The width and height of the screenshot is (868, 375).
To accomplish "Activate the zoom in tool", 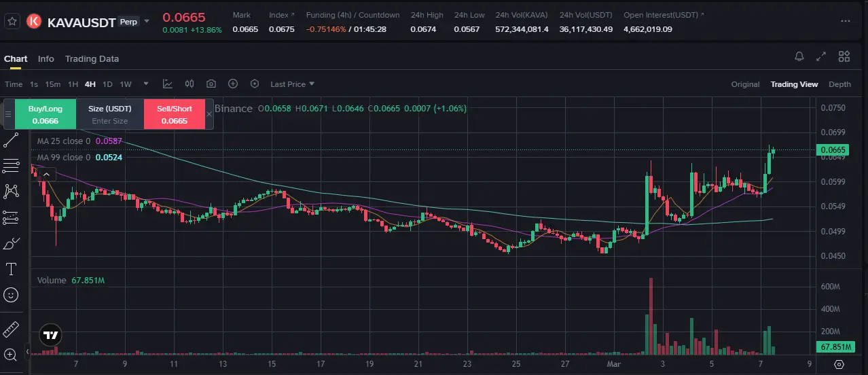I will 11,354.
